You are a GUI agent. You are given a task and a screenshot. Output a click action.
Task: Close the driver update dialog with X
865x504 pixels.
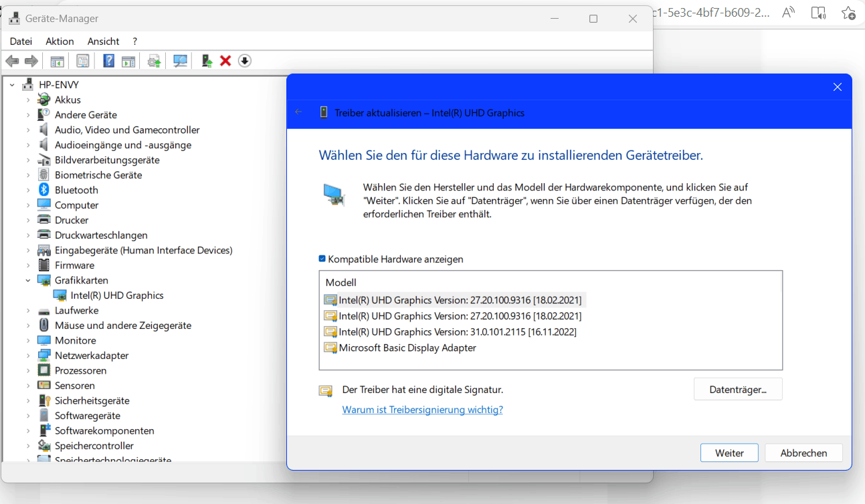[837, 87]
